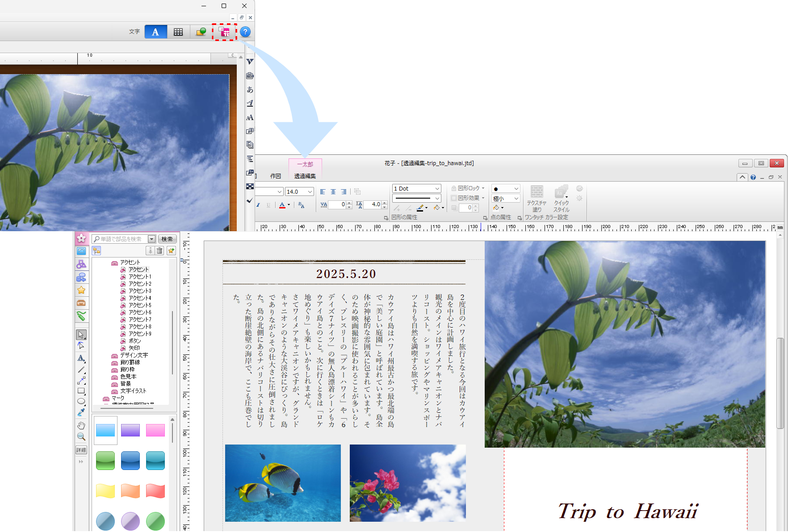Image resolution: width=788 pixels, height=532 pixels.
Task: Select the eyedropper tool in the drawing toolbar
Action: [81, 412]
